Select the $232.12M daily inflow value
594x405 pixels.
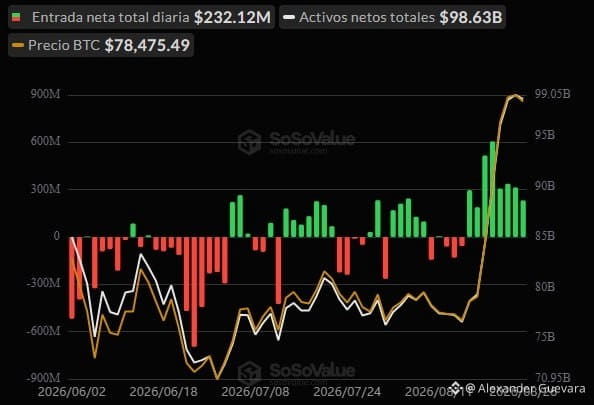(x=233, y=17)
